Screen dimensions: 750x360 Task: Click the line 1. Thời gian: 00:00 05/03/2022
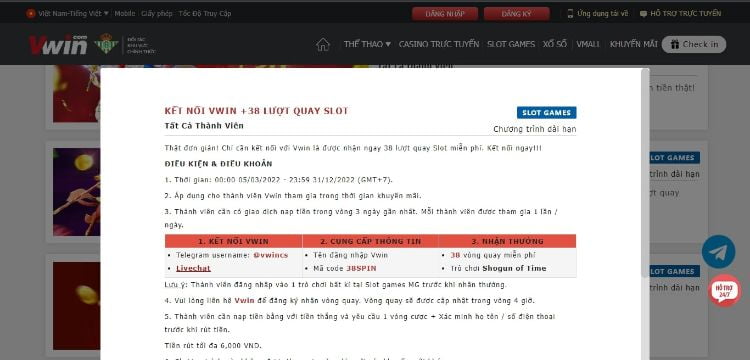click(x=278, y=180)
